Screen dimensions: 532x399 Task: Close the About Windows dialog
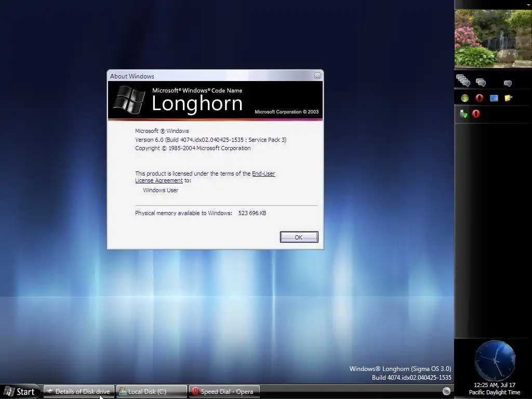(x=317, y=76)
